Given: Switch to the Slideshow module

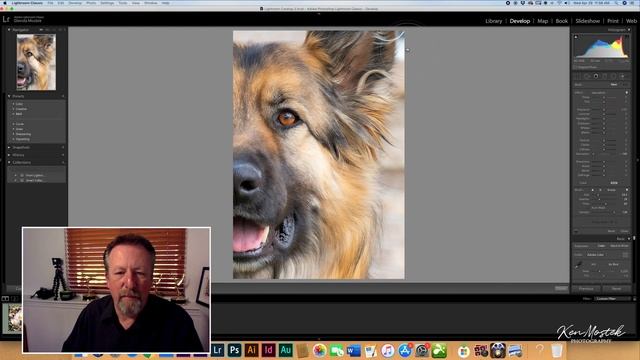Looking at the screenshot, I should (587, 21).
